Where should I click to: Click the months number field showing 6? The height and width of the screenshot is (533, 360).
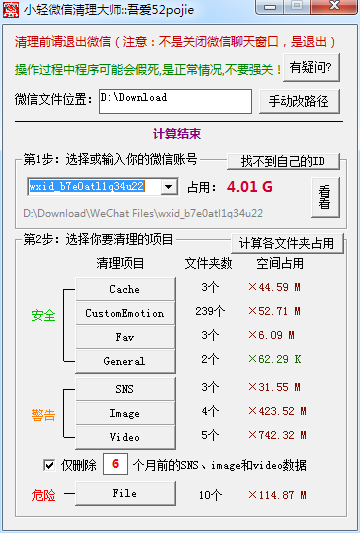click(x=116, y=464)
